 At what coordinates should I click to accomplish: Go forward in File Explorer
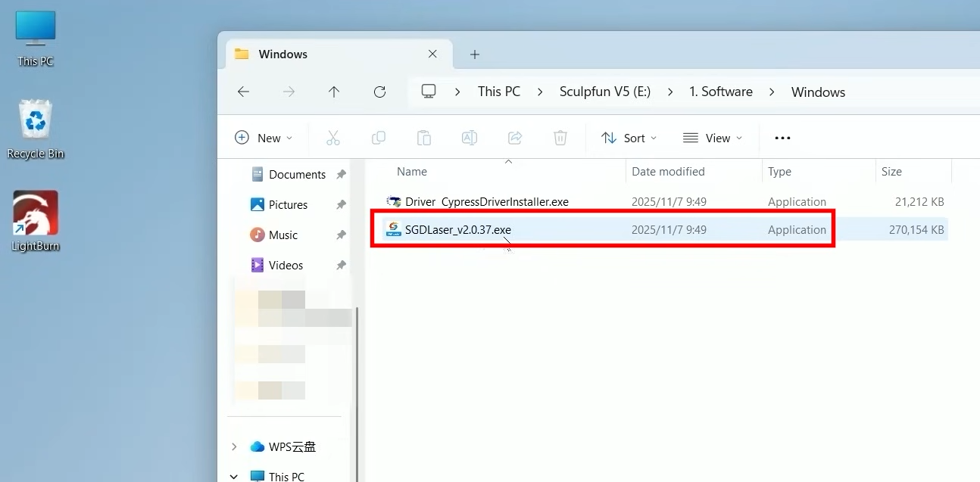click(289, 92)
